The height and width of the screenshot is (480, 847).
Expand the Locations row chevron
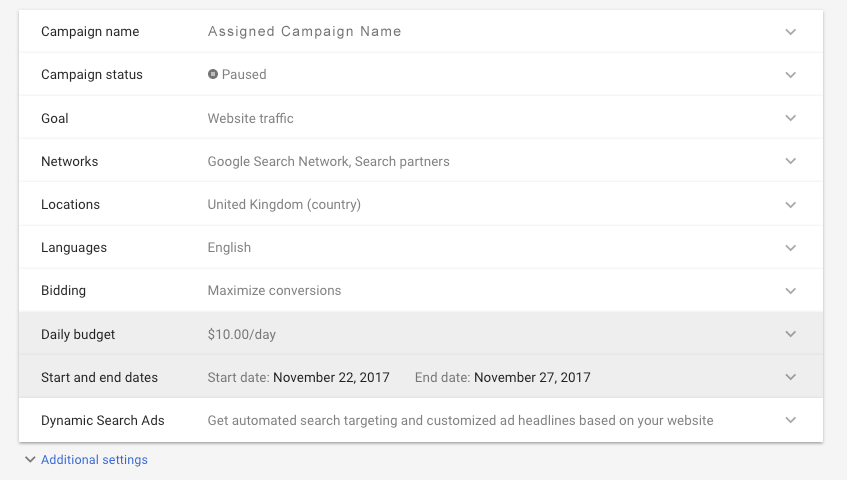coord(791,204)
